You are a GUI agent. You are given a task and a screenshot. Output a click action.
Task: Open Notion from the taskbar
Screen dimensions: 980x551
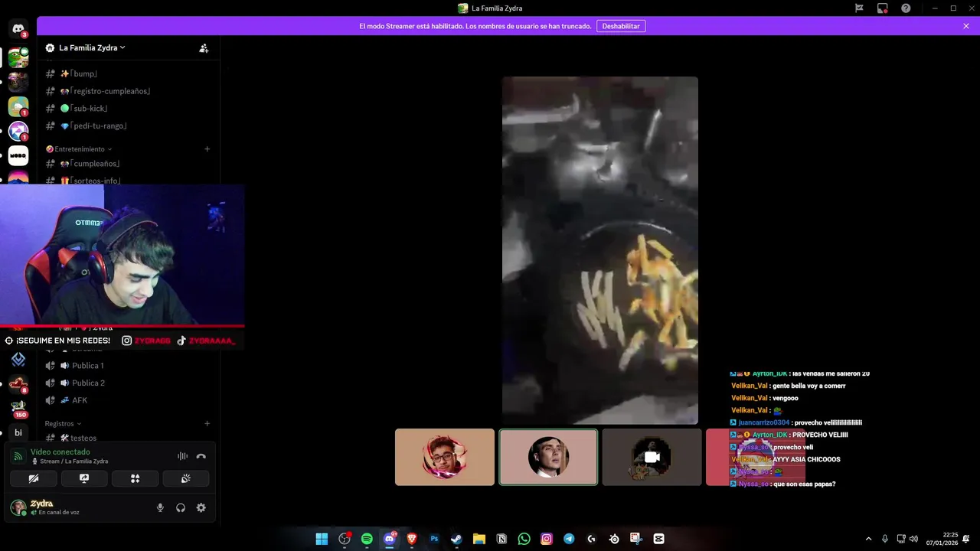[x=501, y=539]
